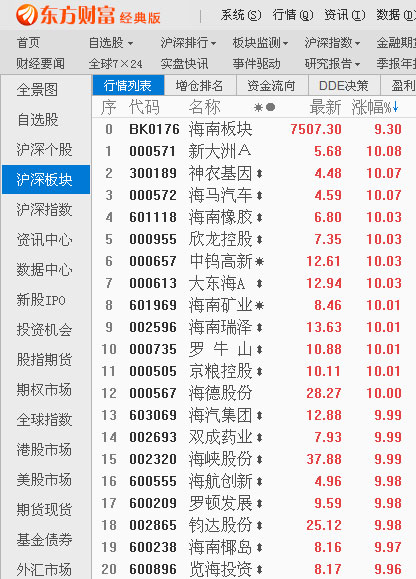Click the marker icon beside 海南椰岛
The image size is (416, 579).
tap(259, 547)
